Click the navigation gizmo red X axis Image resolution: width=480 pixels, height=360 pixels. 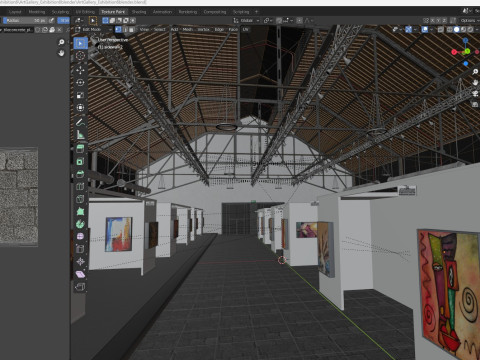[x=454, y=52]
